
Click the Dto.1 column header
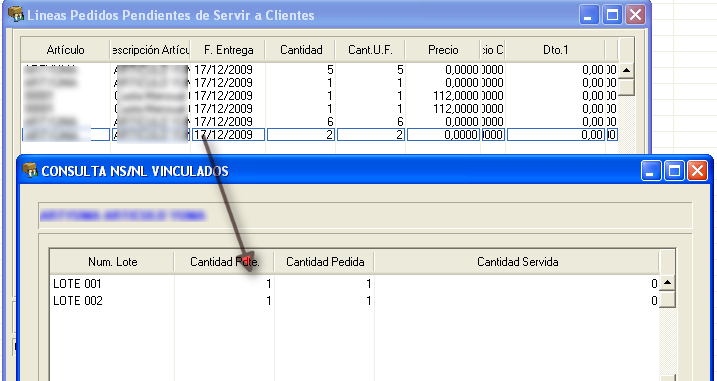[x=555, y=50]
